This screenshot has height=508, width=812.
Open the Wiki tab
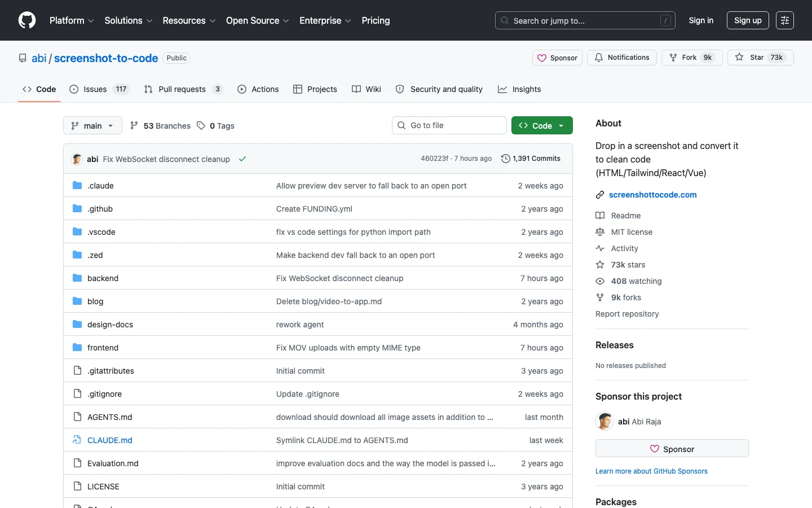367,89
